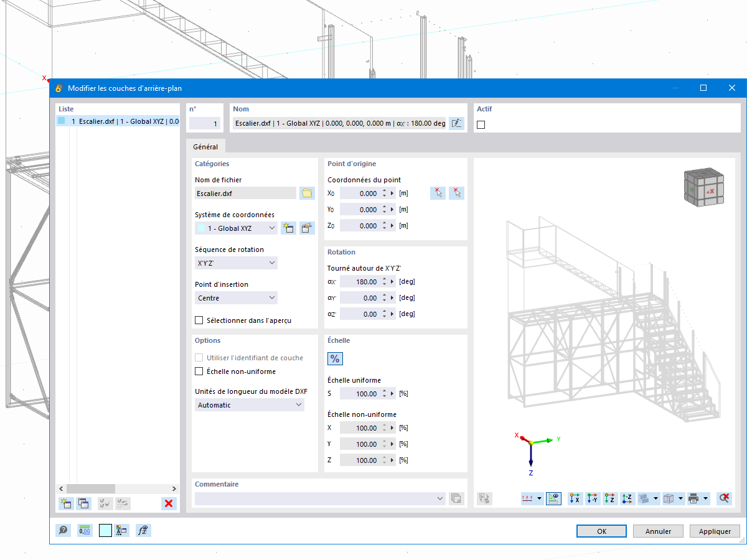The width and height of the screenshot is (747, 560).
Task: Click the solid display mode icon
Action: (645, 498)
